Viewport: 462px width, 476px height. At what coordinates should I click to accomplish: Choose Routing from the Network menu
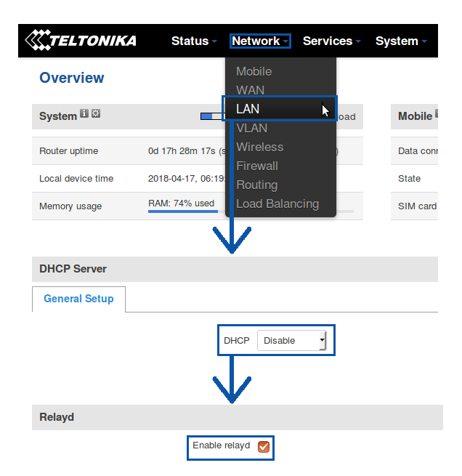(x=256, y=185)
